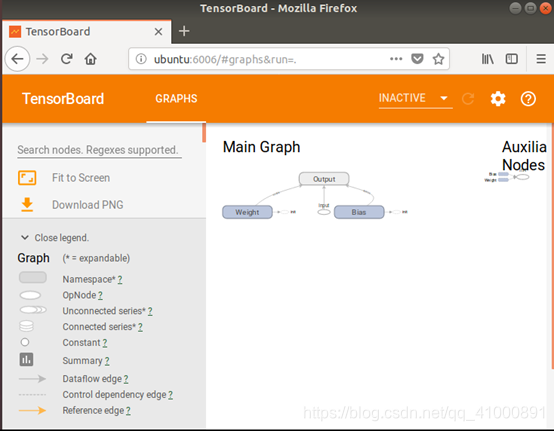
Task: Click the Download PNG label
Action: (x=88, y=205)
